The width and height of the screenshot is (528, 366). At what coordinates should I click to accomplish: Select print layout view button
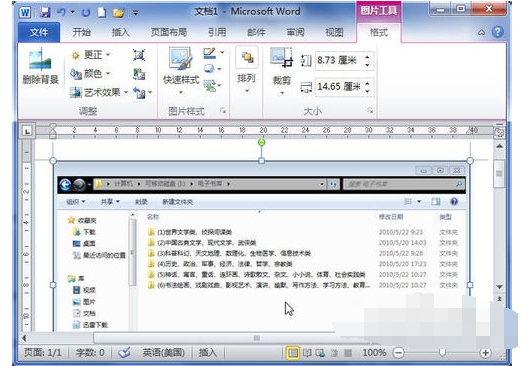point(293,353)
